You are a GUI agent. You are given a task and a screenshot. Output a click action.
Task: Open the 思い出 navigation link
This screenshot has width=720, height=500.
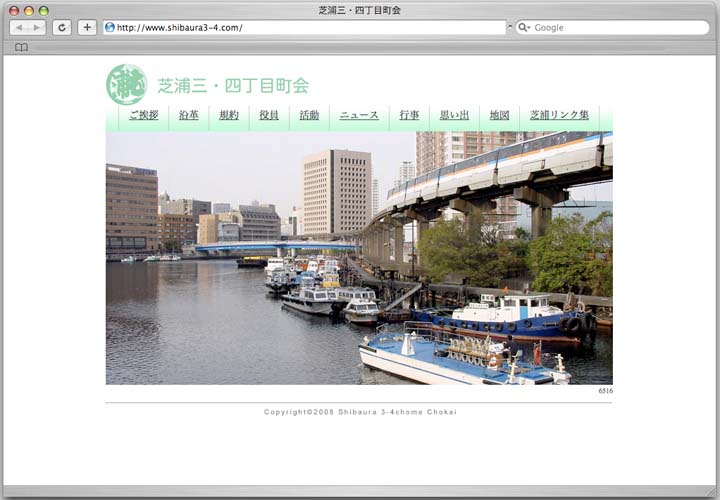[x=454, y=115]
